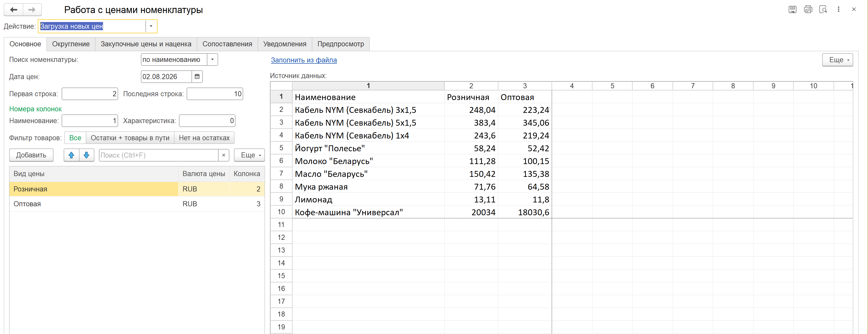Select the cell Кабель NYM (Севкабель) 3x1,5
The height and width of the screenshot is (334, 868).
tap(368, 110)
